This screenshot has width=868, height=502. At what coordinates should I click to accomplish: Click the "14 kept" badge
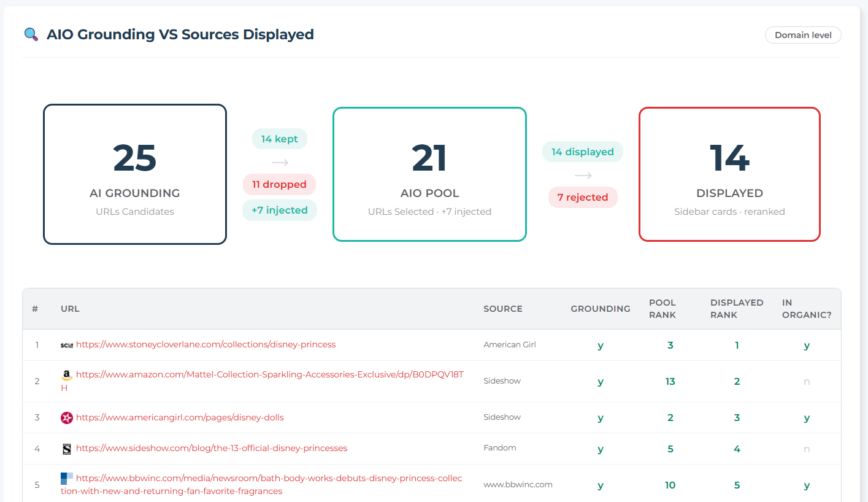click(279, 139)
